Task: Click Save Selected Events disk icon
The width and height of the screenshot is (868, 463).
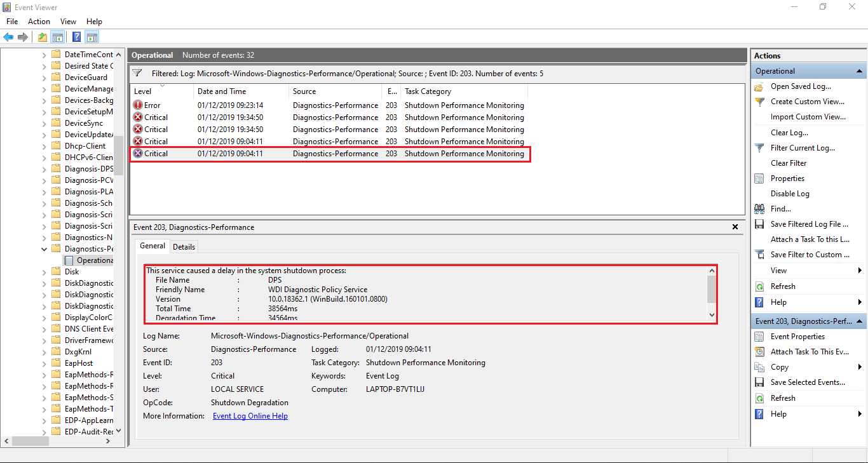Action: click(759, 382)
